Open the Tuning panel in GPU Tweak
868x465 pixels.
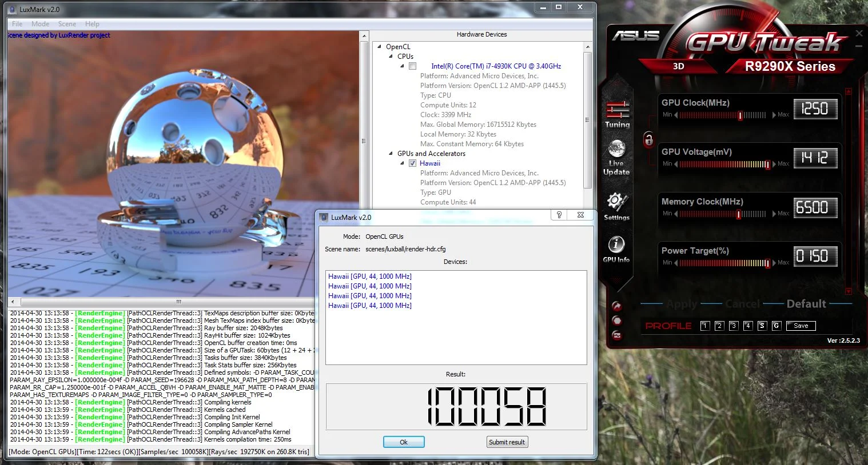pos(618,114)
